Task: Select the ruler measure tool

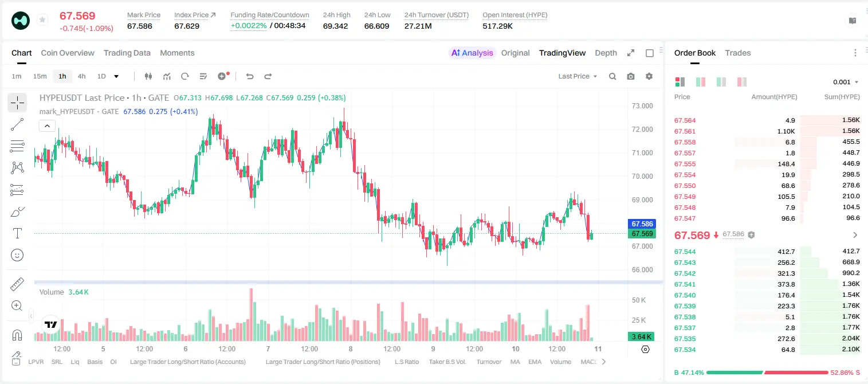Action: 17,284
